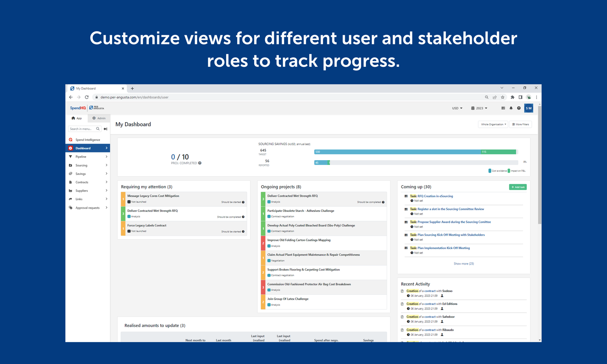
Task: Open the help question mark icon
Action: coord(519,108)
